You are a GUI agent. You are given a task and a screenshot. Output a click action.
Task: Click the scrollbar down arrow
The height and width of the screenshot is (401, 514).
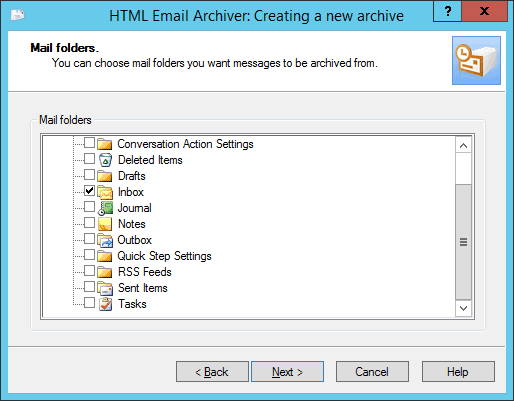[463, 308]
